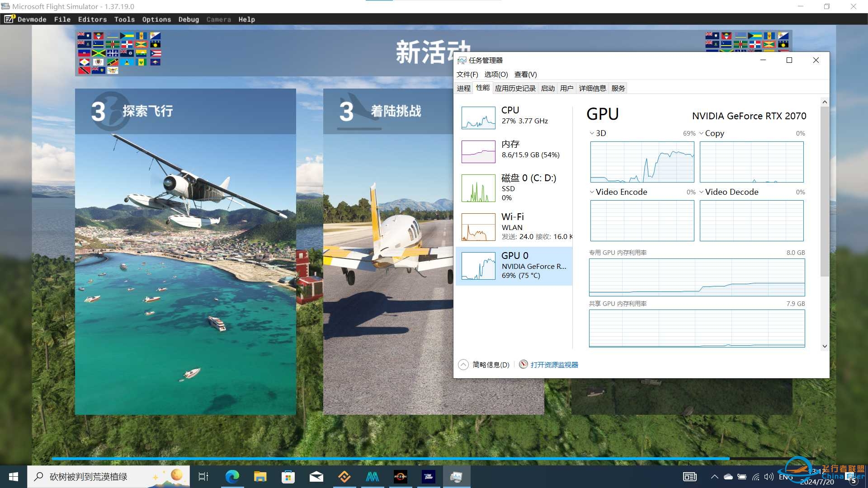
Task: Open the 探索飞行 activity card
Action: [x=185, y=252]
